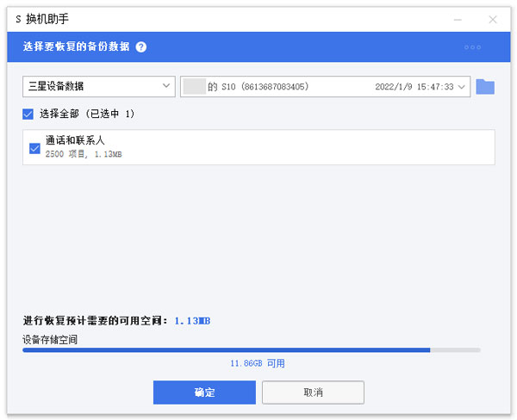
Task: Click the 选择要恢复的备份数据 header title
Action: click(76, 47)
